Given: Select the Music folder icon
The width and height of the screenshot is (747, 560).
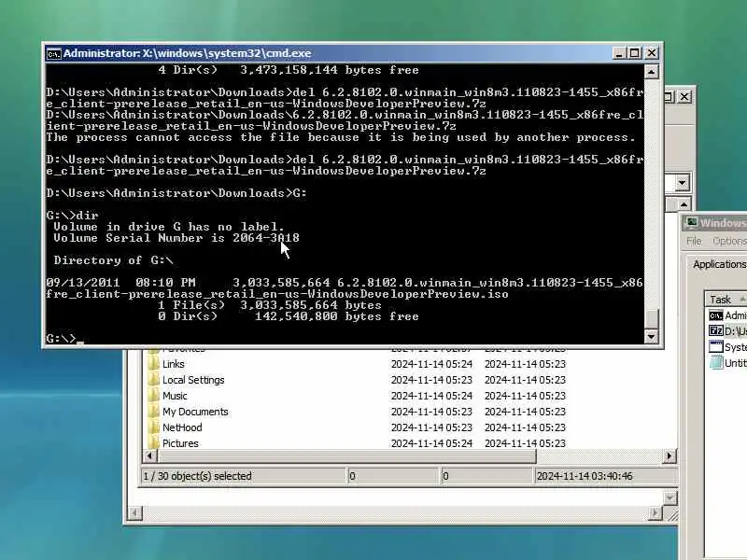Looking at the screenshot, I should pos(153,396).
